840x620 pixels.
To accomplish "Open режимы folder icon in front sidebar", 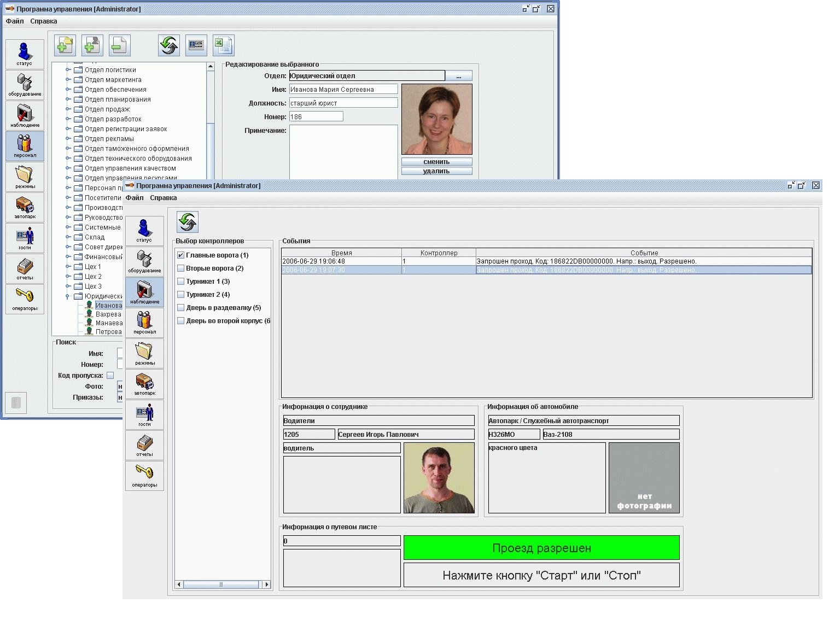I will pyautogui.click(x=144, y=353).
